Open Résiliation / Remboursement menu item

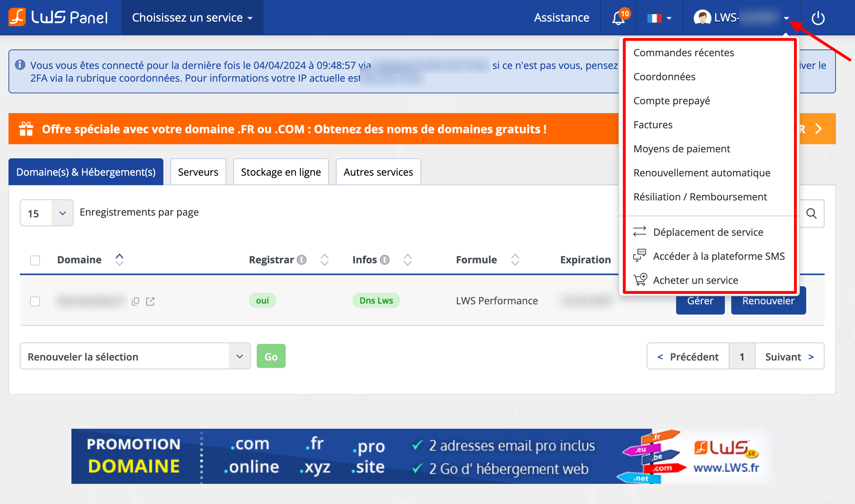pyautogui.click(x=700, y=197)
